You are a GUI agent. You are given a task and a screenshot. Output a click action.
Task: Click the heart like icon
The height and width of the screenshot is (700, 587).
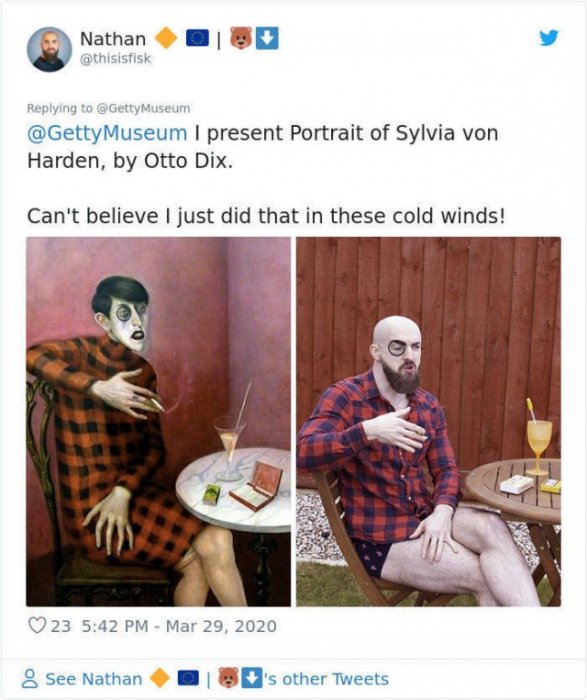(x=37, y=625)
